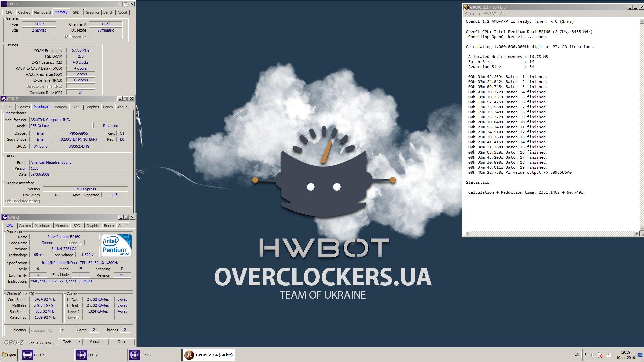Click Command Rate 2T field
Image resolution: width=644 pixels, height=362 pixels.
[x=80, y=92]
